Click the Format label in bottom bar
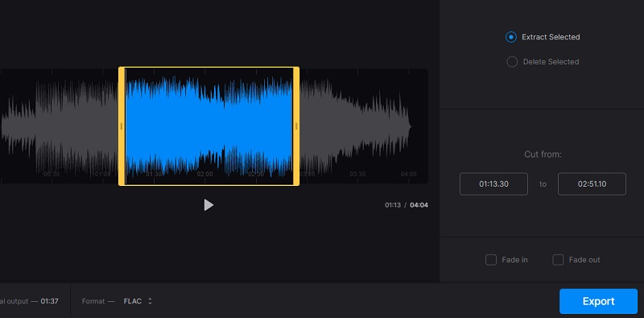The width and height of the screenshot is (644, 318). pos(93,301)
